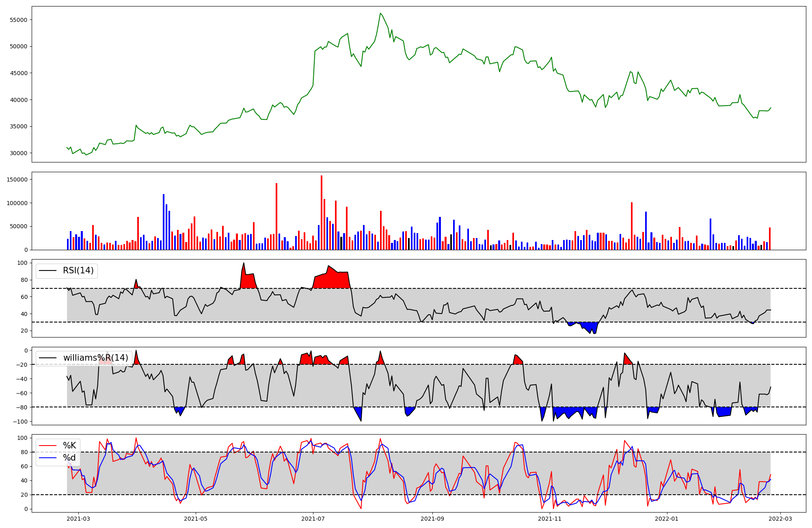Viewport: 812px width, 528px height.
Task: Click the tallest blue volume bar near 2021-04
Action: click(x=164, y=222)
